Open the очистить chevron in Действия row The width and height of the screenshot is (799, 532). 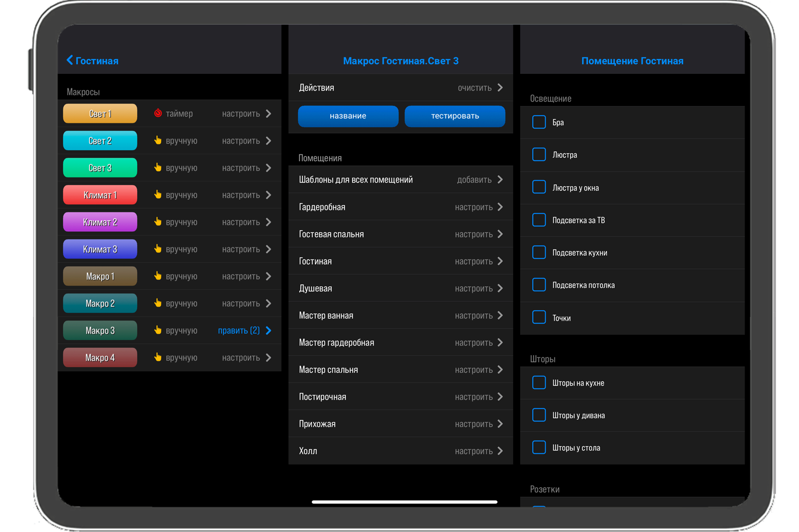pyautogui.click(x=500, y=87)
